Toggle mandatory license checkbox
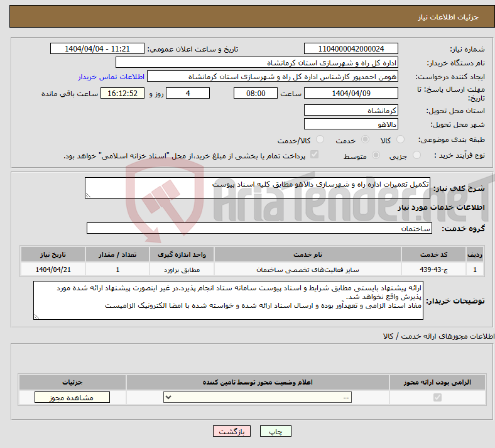 [x=437, y=397]
